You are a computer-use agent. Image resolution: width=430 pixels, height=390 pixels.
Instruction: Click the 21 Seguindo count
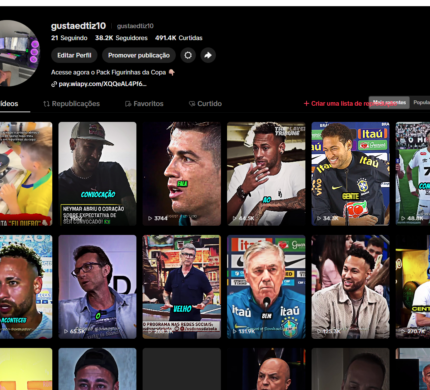[x=69, y=38]
